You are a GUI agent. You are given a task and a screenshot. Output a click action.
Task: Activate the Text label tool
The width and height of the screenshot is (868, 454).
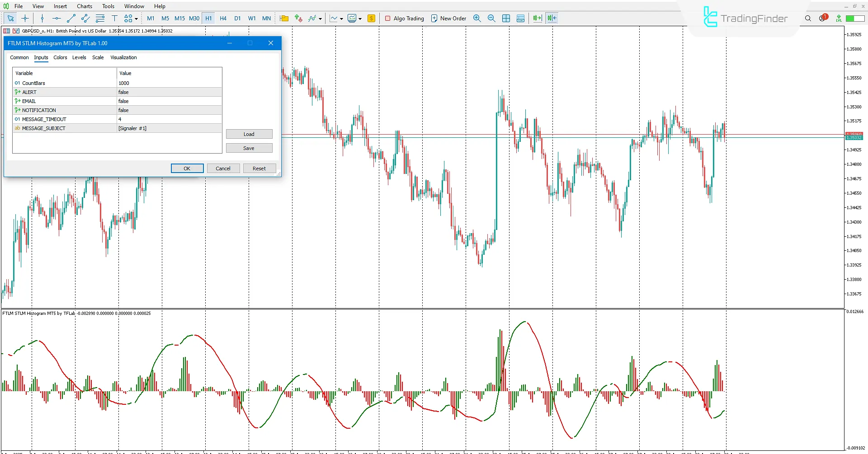point(114,19)
